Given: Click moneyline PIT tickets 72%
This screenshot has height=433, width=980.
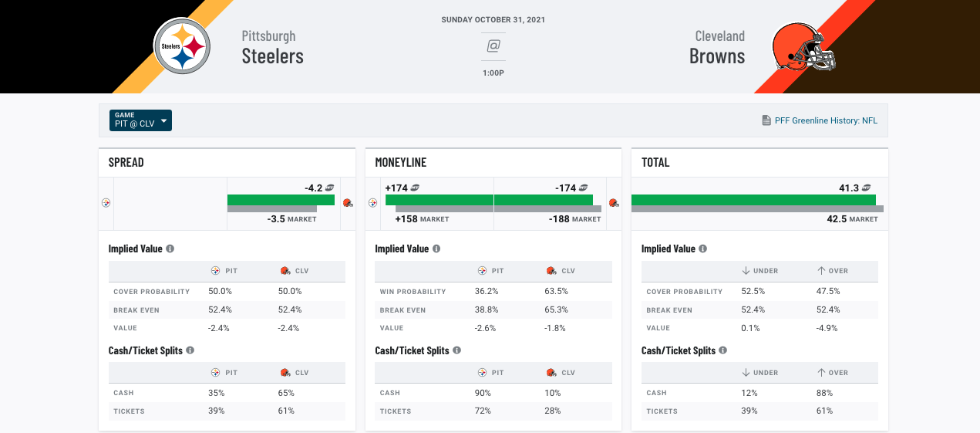Looking at the screenshot, I should tap(483, 411).
